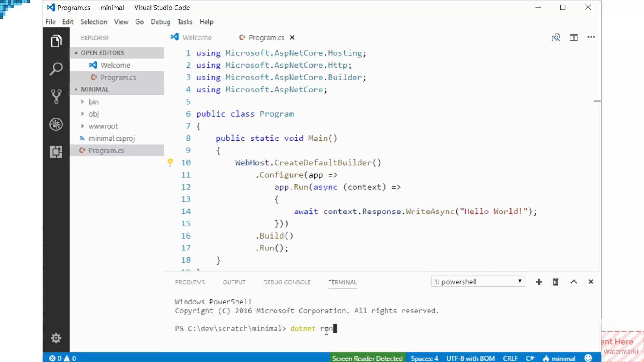Image resolution: width=644 pixels, height=362 pixels.
Task: Add a new terminal with plus icon
Action: pyautogui.click(x=539, y=282)
